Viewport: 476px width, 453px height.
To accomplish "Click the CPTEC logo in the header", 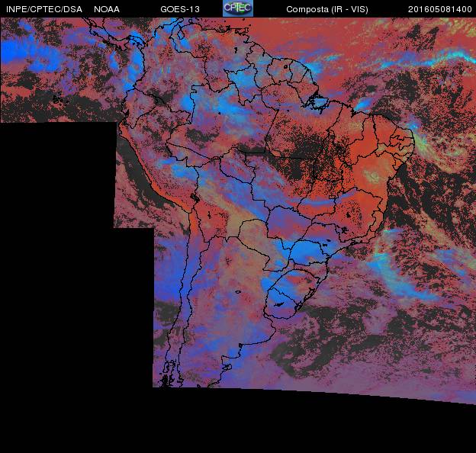I will 238,8.
